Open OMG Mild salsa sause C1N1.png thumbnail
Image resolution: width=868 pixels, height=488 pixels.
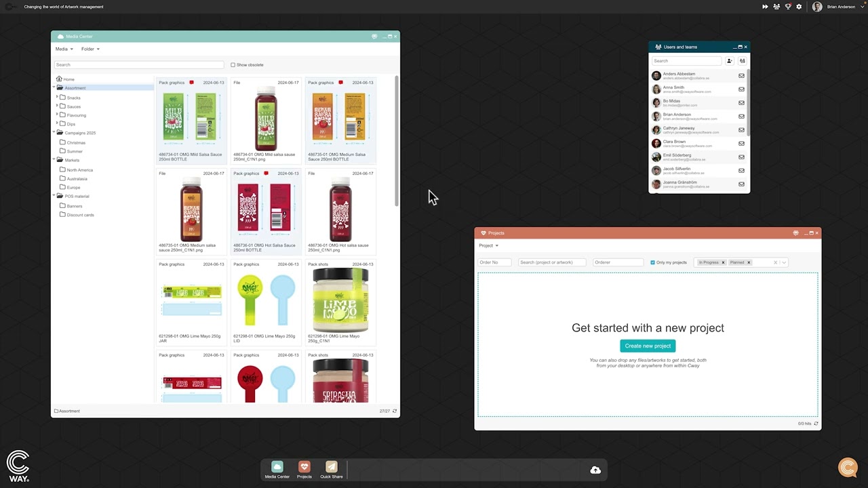[x=266, y=118]
